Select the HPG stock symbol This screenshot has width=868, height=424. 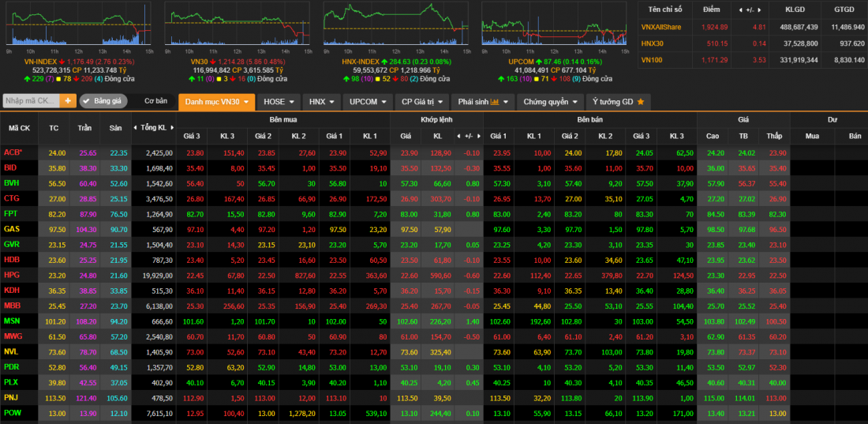click(x=11, y=275)
